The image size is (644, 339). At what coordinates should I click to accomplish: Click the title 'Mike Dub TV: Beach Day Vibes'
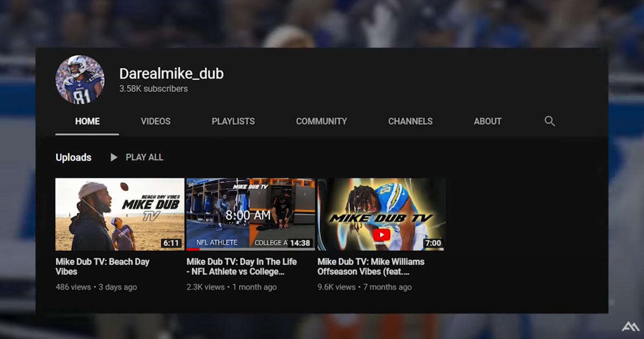[x=103, y=266]
